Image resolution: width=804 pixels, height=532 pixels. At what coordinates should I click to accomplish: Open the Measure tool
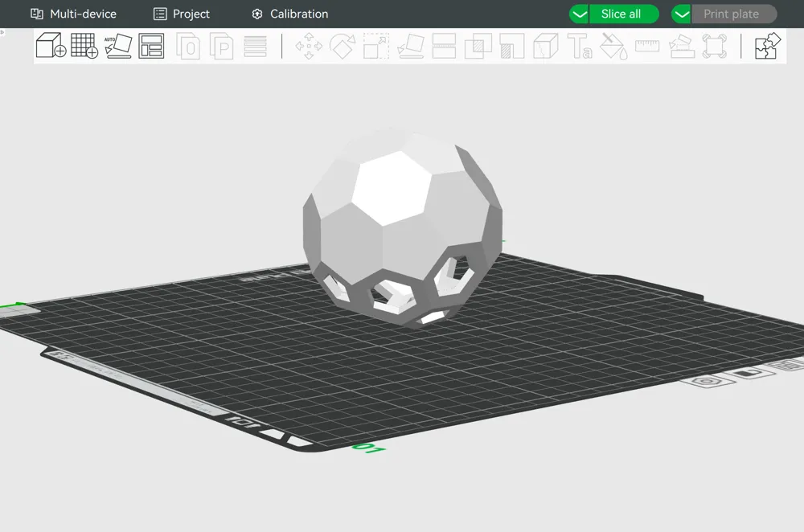coord(646,46)
